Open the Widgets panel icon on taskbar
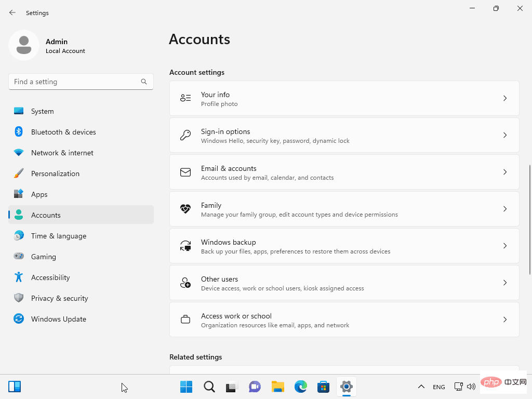532x399 pixels. coord(15,387)
